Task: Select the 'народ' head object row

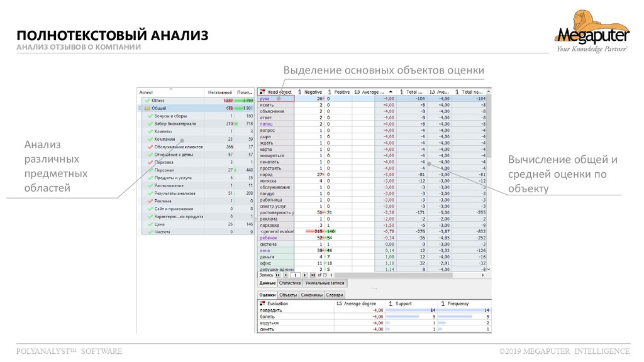Action: pyautogui.click(x=372, y=175)
